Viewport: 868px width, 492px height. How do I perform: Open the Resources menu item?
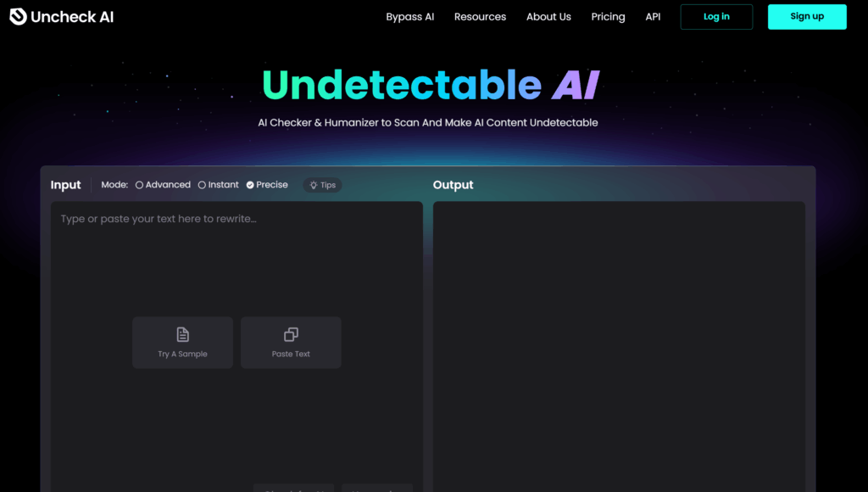pyautogui.click(x=480, y=16)
